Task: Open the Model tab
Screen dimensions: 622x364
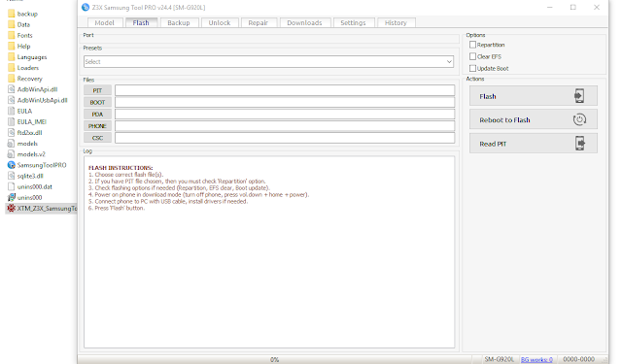Action: (104, 23)
